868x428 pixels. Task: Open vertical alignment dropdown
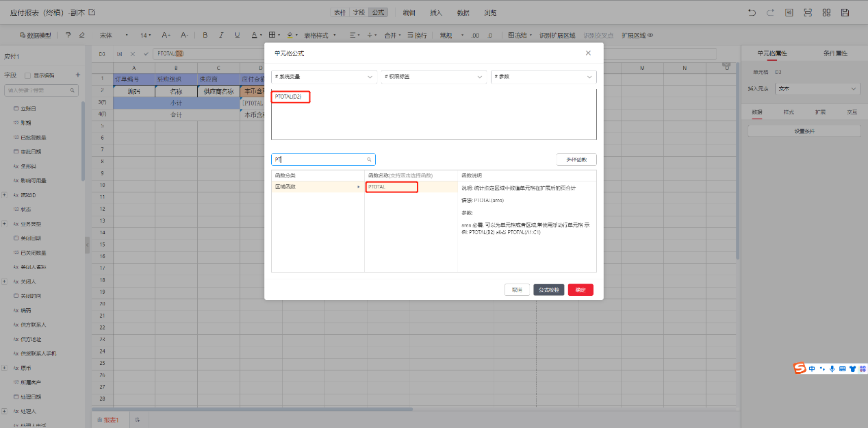372,35
